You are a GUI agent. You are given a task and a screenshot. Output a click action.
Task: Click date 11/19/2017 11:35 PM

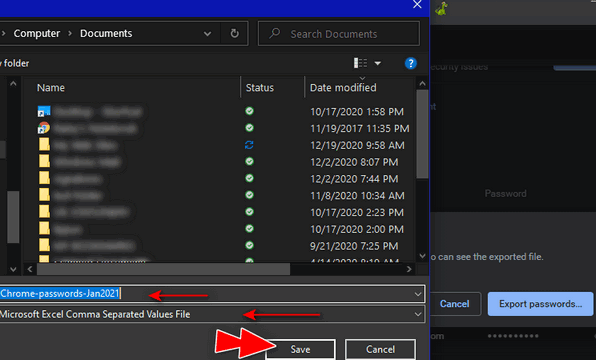coord(360,128)
